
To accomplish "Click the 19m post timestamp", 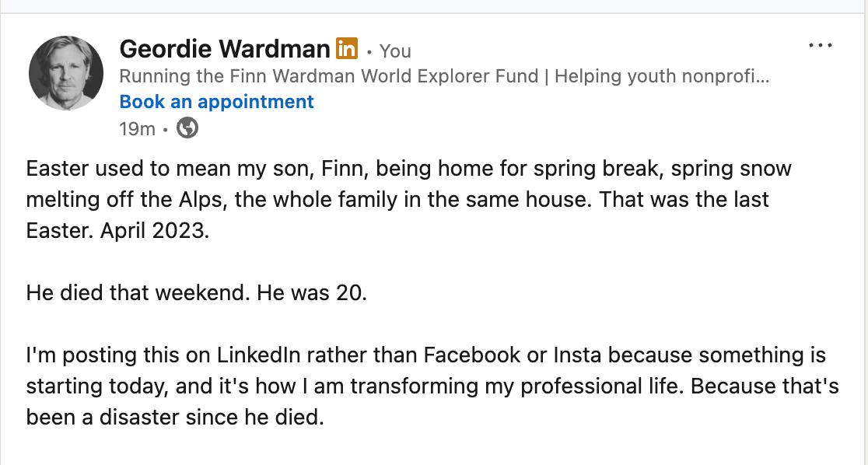I will tap(137, 129).
